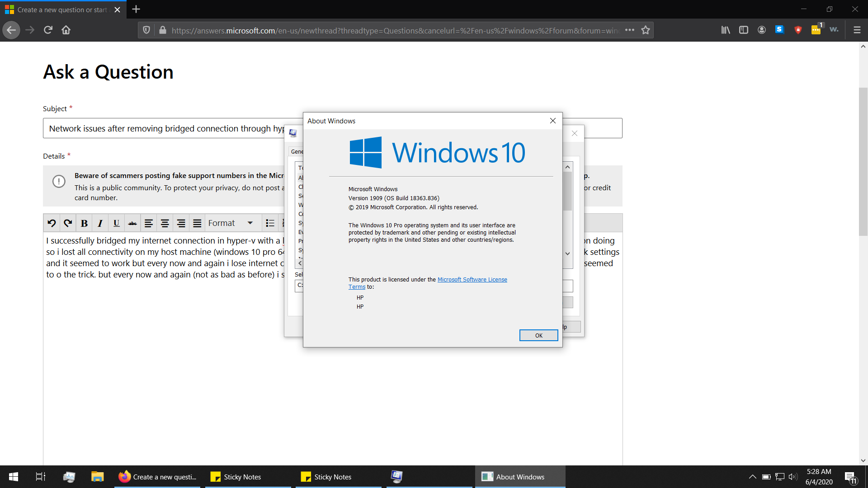Open the Format dropdown
This screenshot has width=868, height=488.
233,223
